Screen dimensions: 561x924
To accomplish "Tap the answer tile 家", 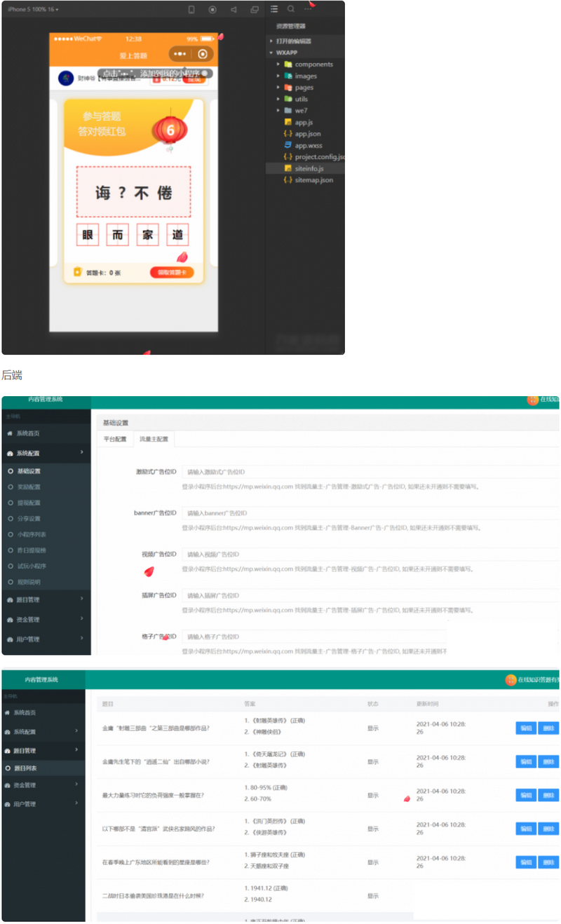I will click(148, 236).
